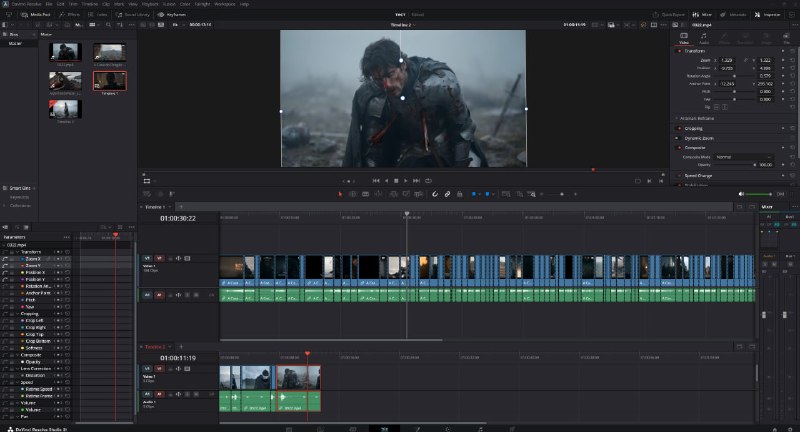Toggle the Cropping section enable switch
The width and height of the screenshot is (800, 432).
click(x=679, y=129)
